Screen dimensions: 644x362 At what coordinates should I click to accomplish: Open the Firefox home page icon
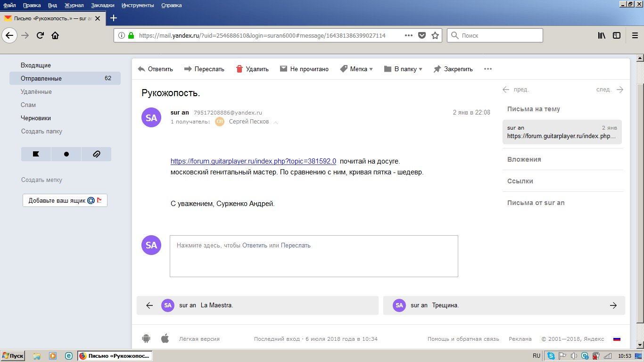pyautogui.click(x=55, y=35)
